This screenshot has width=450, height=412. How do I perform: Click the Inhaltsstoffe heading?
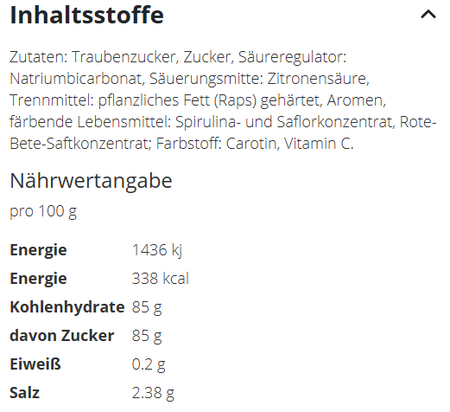click(x=87, y=15)
